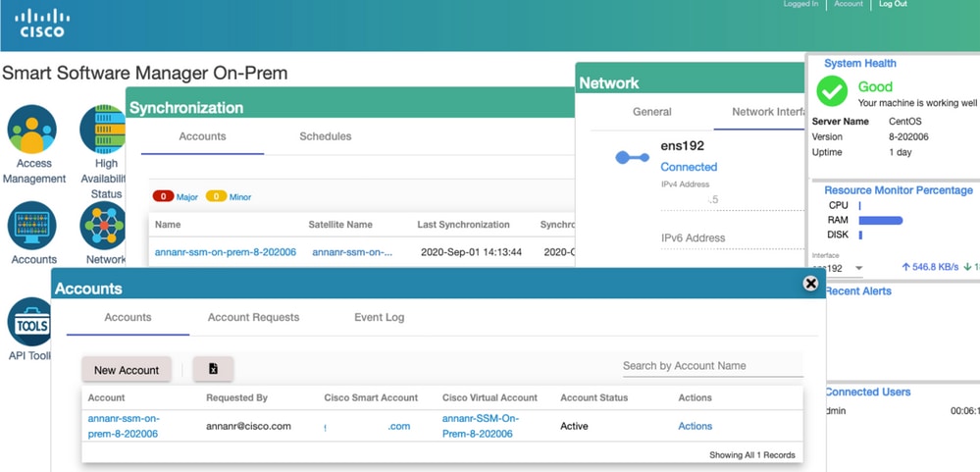Click the Satellite Name column header
980x472 pixels.
click(x=340, y=225)
